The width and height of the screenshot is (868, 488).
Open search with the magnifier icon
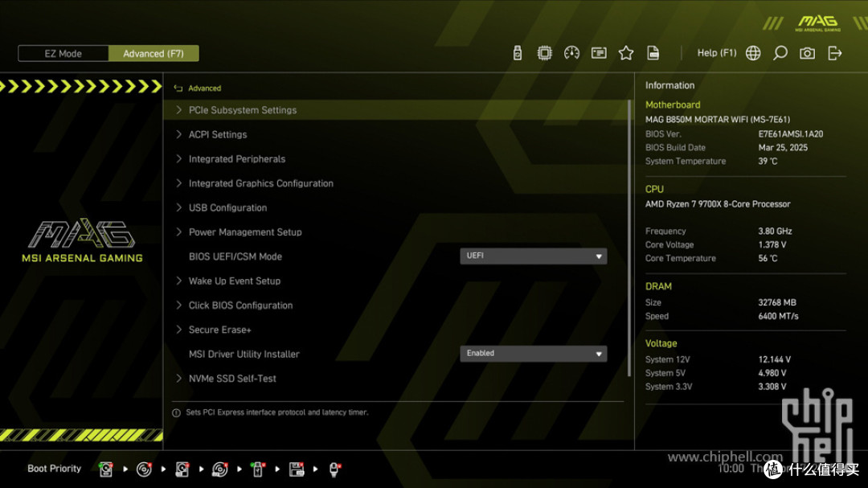(x=780, y=53)
